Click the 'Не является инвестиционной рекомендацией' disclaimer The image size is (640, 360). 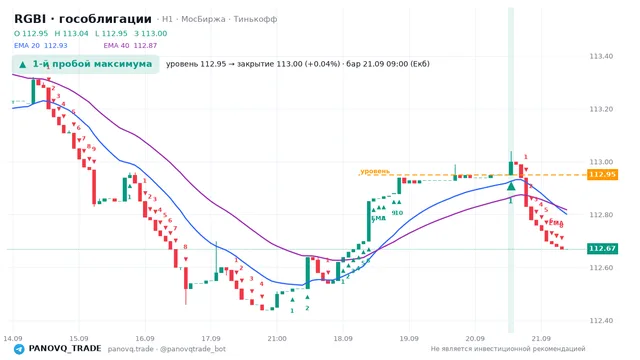point(508,349)
